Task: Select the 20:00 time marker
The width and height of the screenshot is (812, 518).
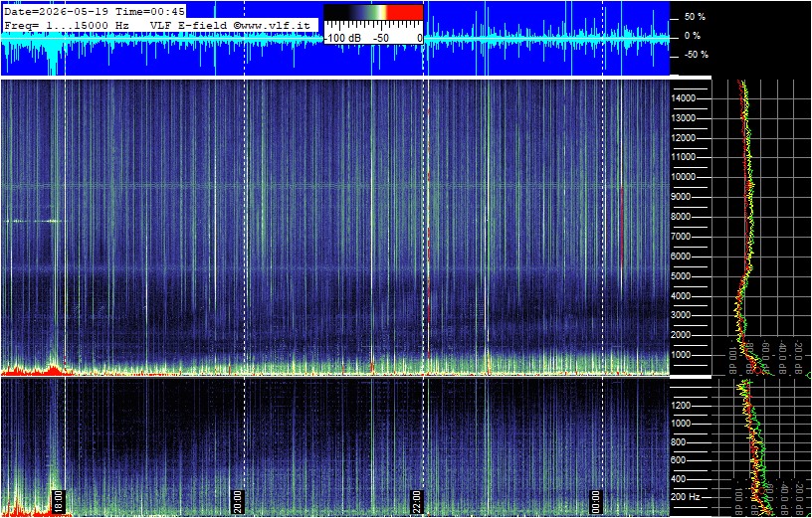Action: 238,500
